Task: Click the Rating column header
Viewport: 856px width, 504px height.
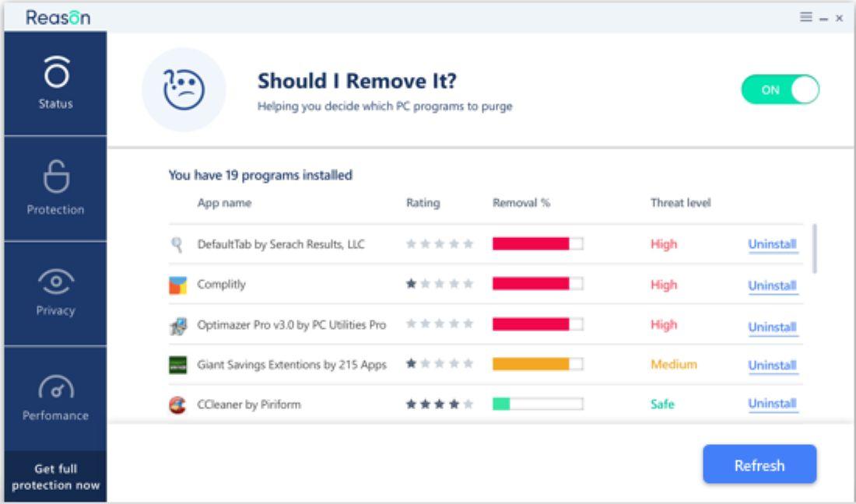Action: click(x=423, y=203)
